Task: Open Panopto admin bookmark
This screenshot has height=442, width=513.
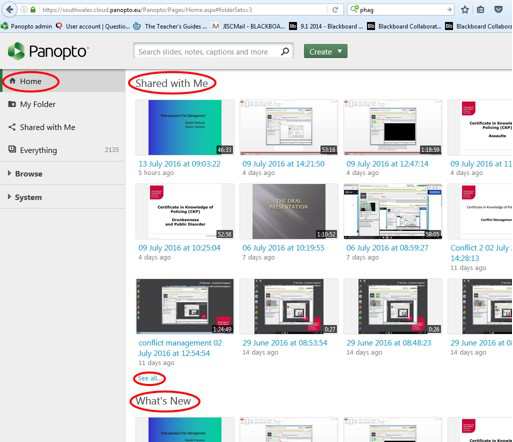Action: (27, 26)
